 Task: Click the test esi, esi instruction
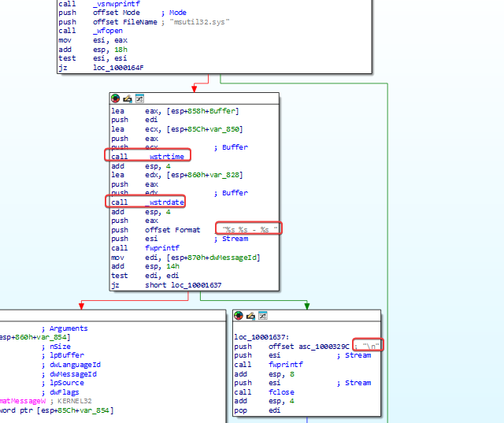coord(93,58)
